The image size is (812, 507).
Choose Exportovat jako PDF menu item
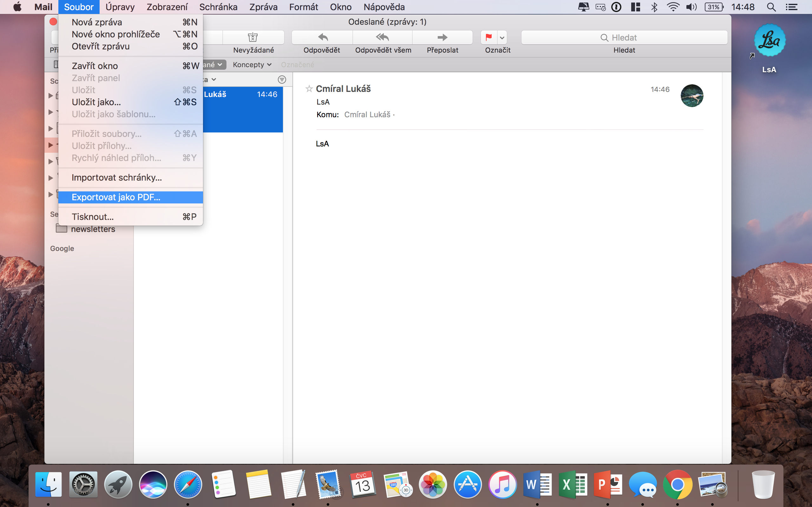point(116,197)
